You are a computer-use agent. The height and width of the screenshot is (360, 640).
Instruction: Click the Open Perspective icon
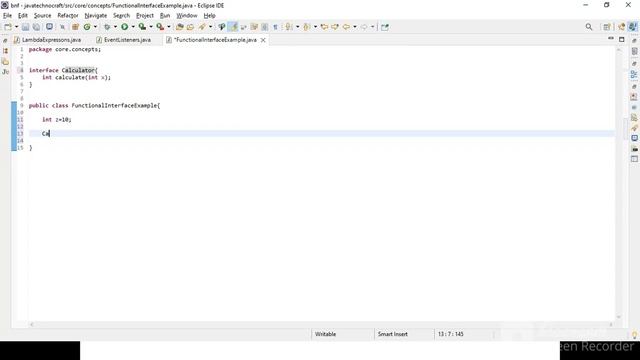[x=607, y=27]
